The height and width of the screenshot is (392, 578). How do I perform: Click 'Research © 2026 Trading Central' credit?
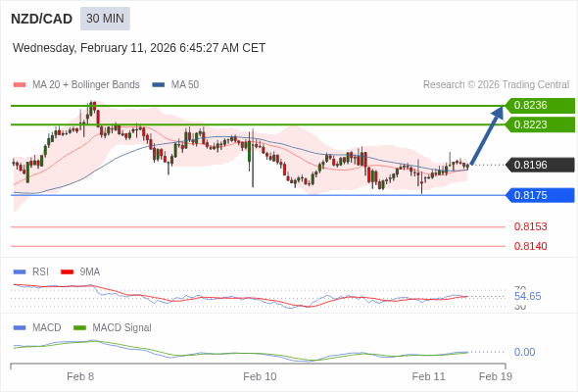click(x=496, y=85)
